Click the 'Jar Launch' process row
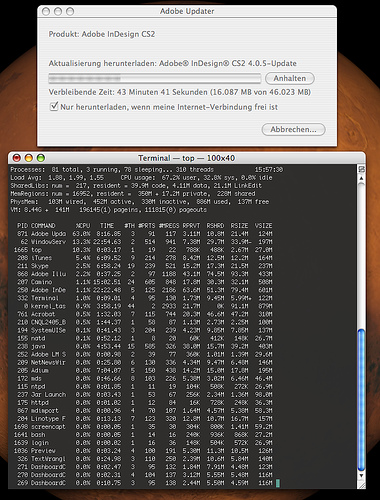This screenshot has height=500, width=380. [x=144, y=394]
